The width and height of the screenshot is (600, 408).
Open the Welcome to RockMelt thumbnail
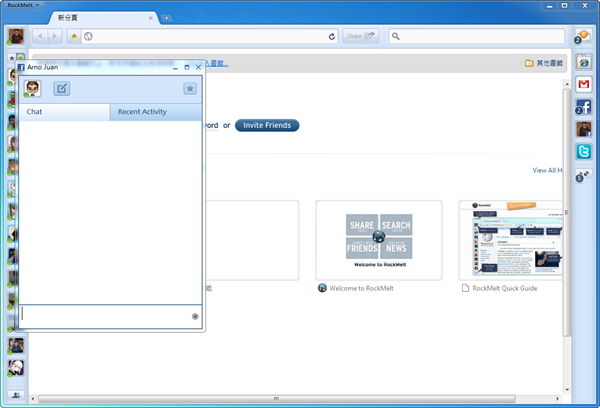379,240
